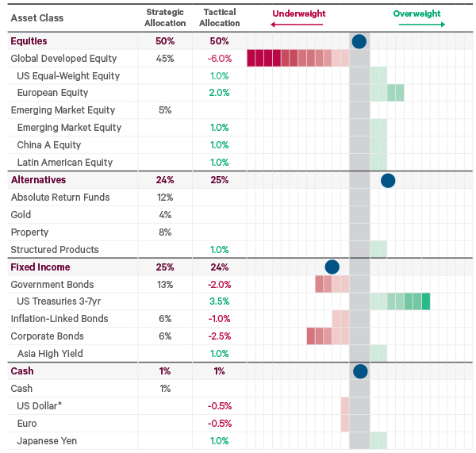This screenshot has width=476, height=453.
Task: Select the Global Developed Equity red underweight bar
Action: 297,59
